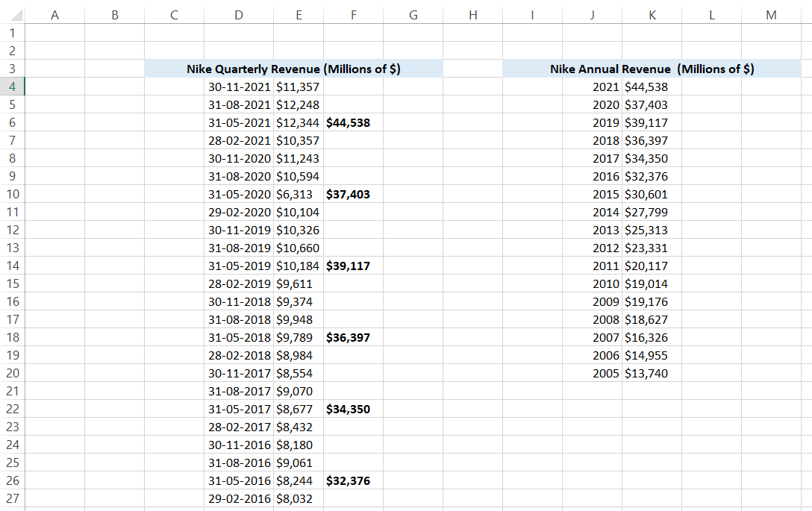Click column F header

[353, 15]
